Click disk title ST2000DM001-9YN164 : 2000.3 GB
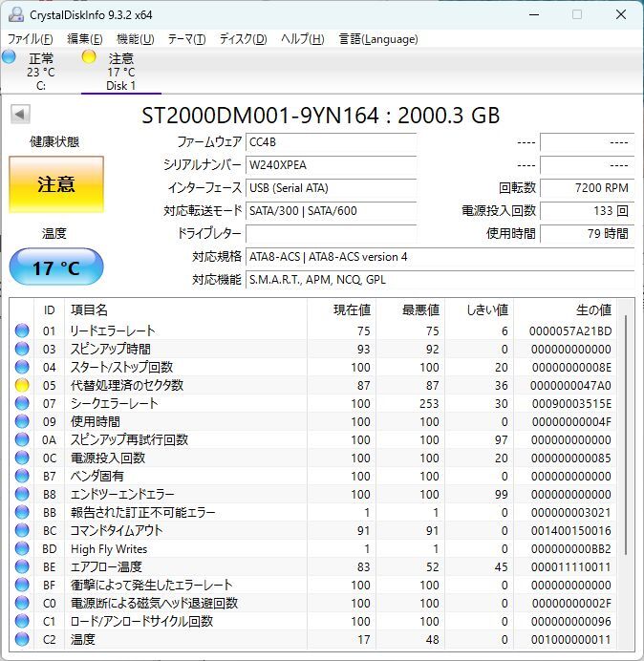Image resolution: width=644 pixels, height=661 pixels. click(320, 116)
